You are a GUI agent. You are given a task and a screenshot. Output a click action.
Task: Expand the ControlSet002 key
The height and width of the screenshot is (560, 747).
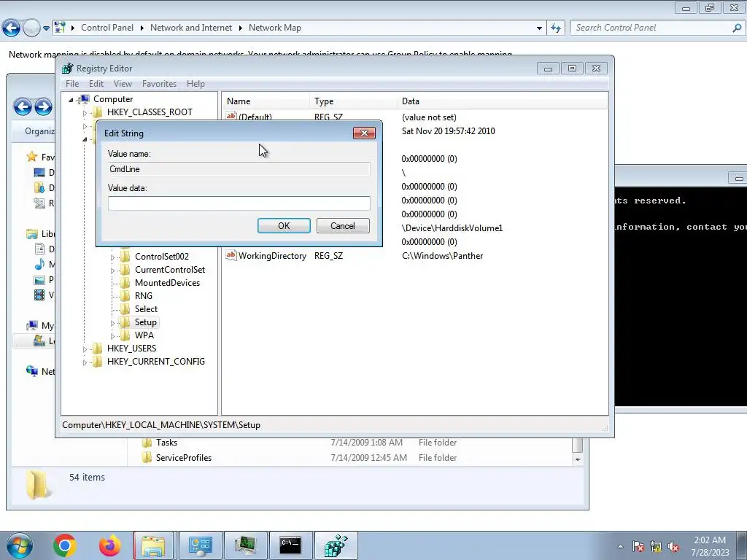click(112, 257)
